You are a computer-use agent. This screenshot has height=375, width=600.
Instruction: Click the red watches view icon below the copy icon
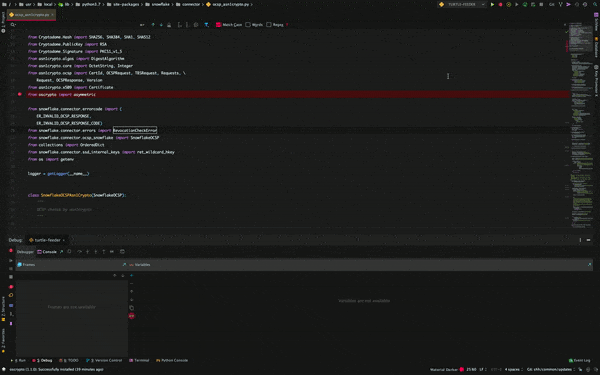[132, 316]
